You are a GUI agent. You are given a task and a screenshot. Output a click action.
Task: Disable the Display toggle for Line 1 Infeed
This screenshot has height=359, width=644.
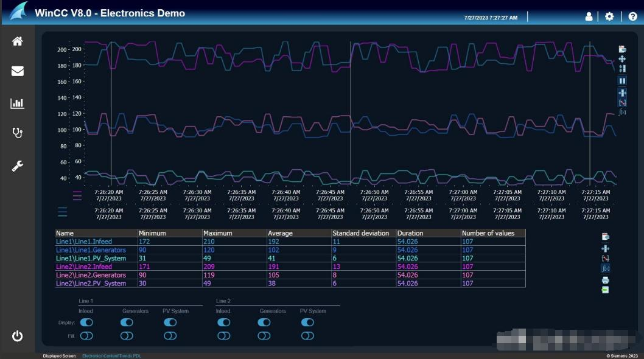pyautogui.click(x=86, y=322)
